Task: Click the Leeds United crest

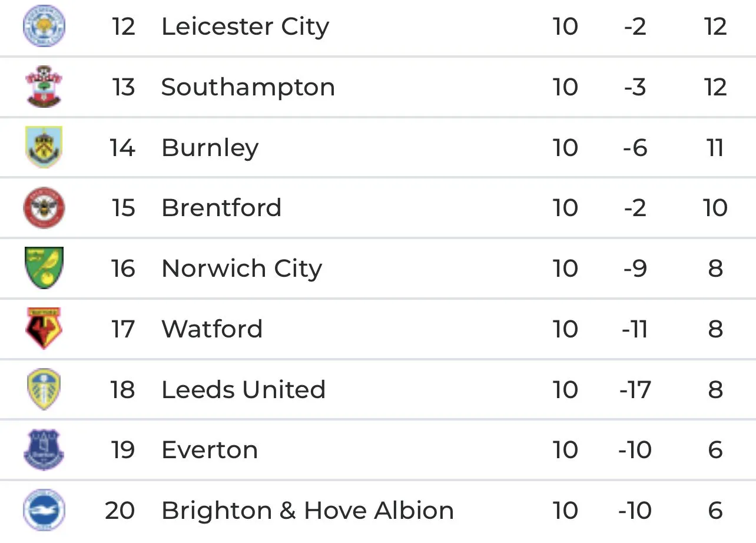Action: 44,389
